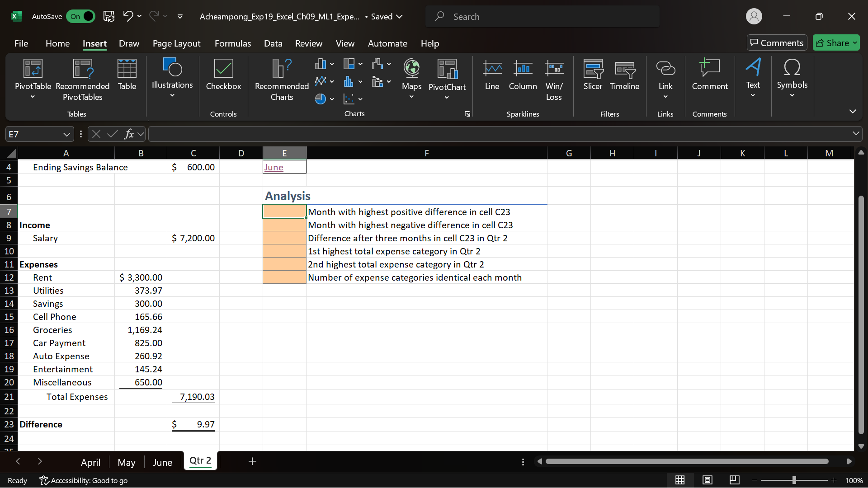Viewport: 868px width, 488px height.
Task: Open the June worksheet tab
Action: click(162, 462)
